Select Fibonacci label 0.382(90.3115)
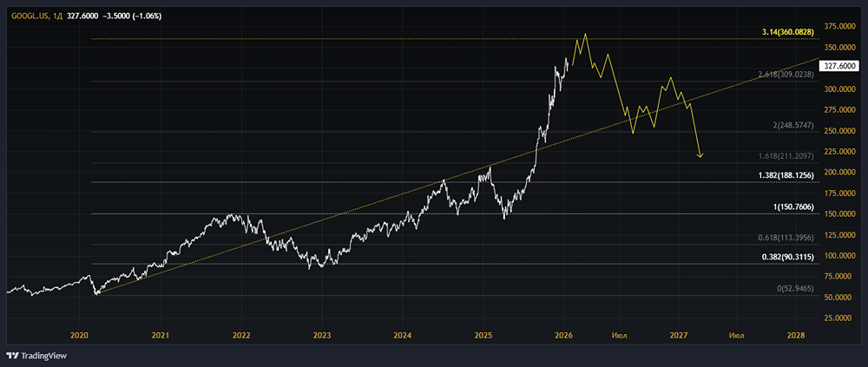Viewport: 868px width, 367px height. pyautogui.click(x=787, y=258)
